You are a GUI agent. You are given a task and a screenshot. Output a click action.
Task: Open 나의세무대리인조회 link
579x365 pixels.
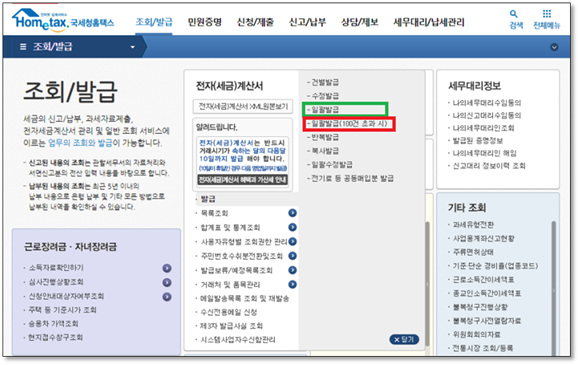click(483, 128)
